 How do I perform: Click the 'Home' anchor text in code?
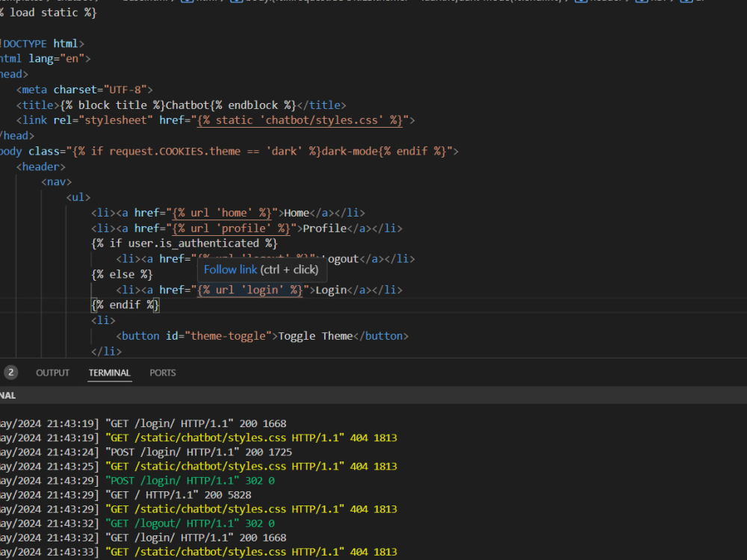click(297, 213)
